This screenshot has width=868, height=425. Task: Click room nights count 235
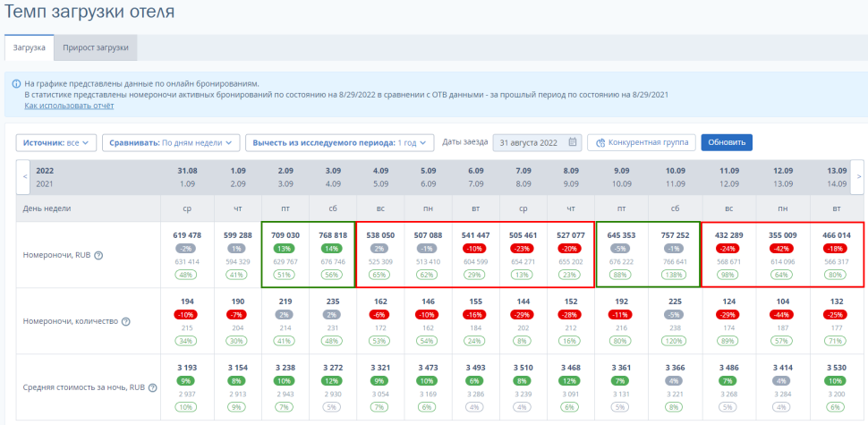click(333, 302)
